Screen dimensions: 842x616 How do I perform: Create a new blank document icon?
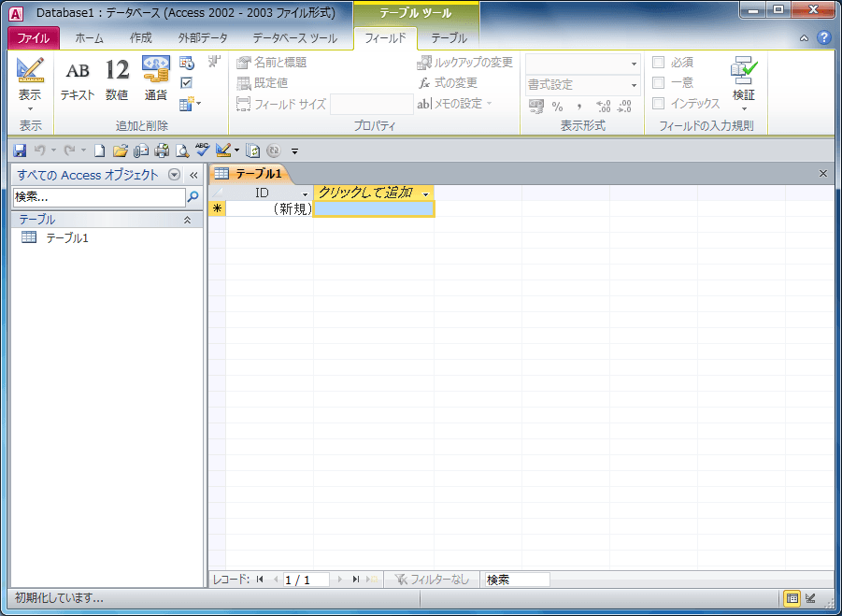tap(99, 150)
